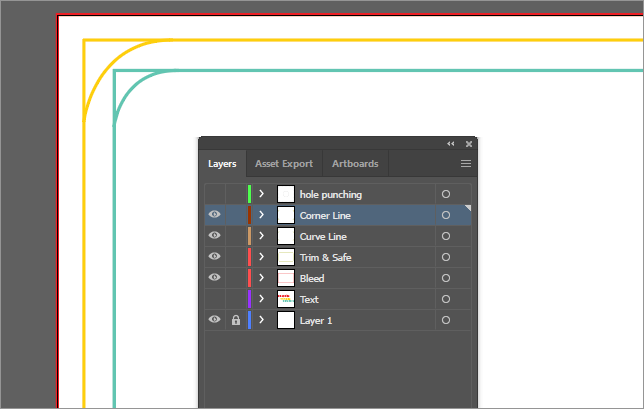Unlock Layer 1 via the lock icon

(236, 320)
